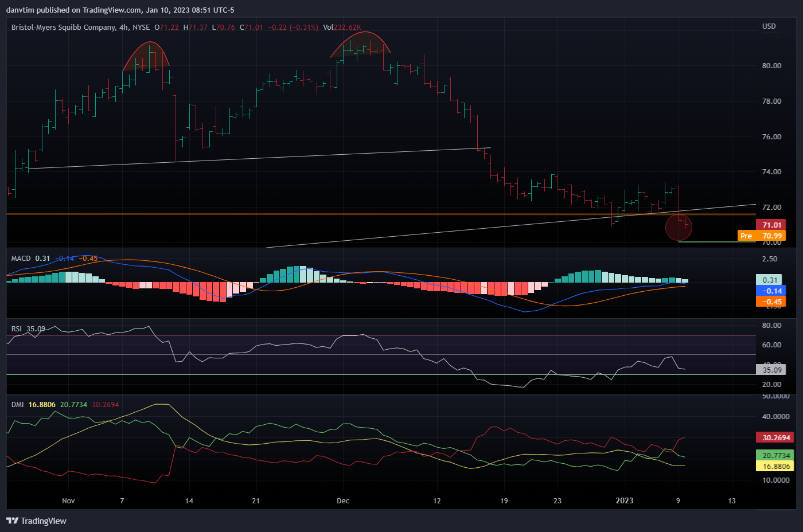803x532 pixels.
Task: Click the 40.0000 DMI scale label
Action: click(x=776, y=416)
